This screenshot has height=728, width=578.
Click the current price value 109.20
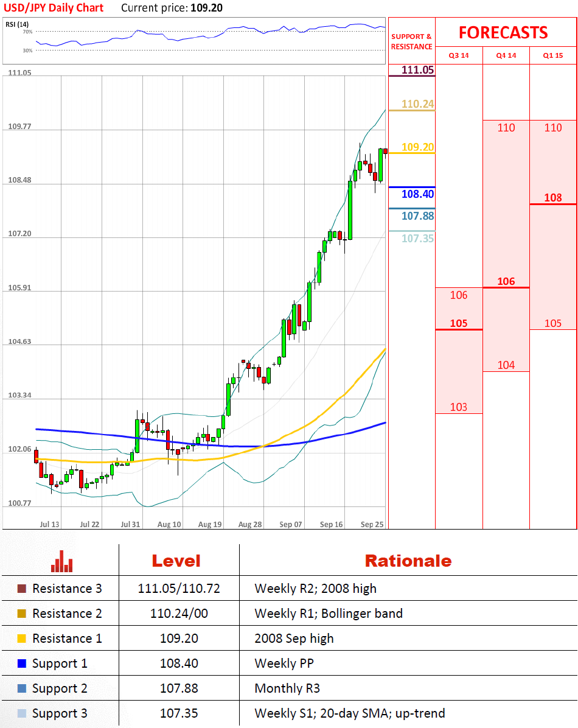coord(207,8)
